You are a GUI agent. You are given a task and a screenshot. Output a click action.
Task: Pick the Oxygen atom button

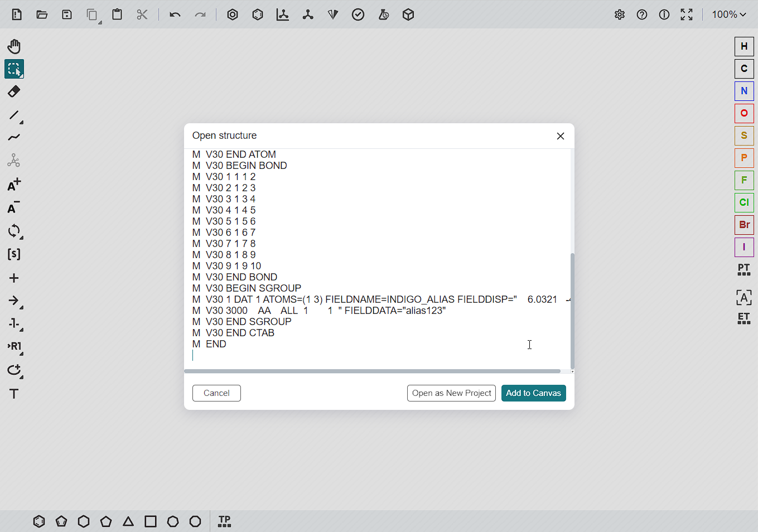(x=744, y=113)
